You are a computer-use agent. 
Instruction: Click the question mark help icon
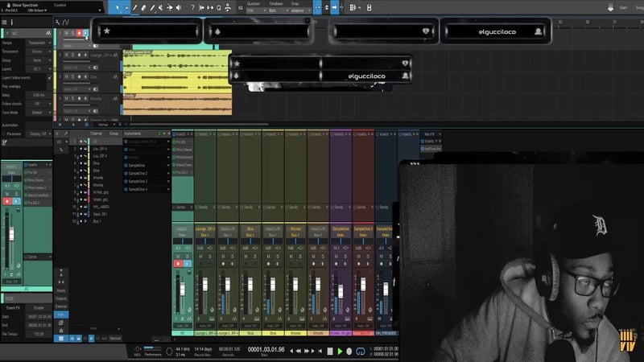pyautogui.click(x=192, y=7)
